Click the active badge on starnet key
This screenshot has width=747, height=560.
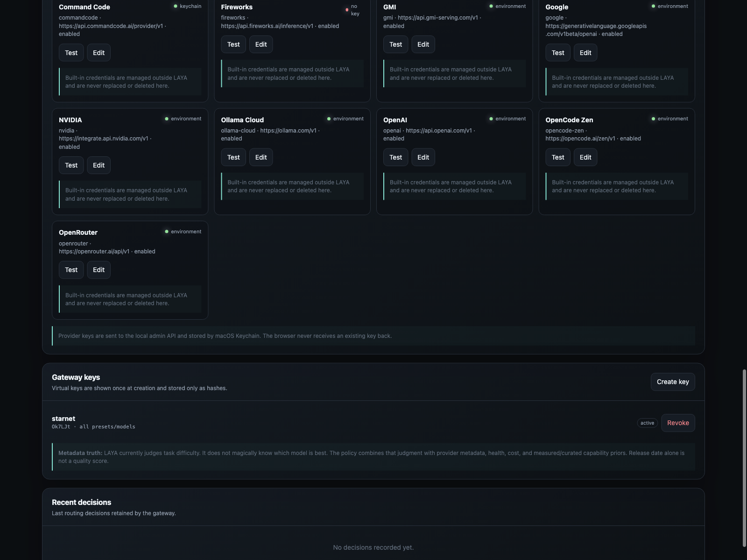coord(647,423)
